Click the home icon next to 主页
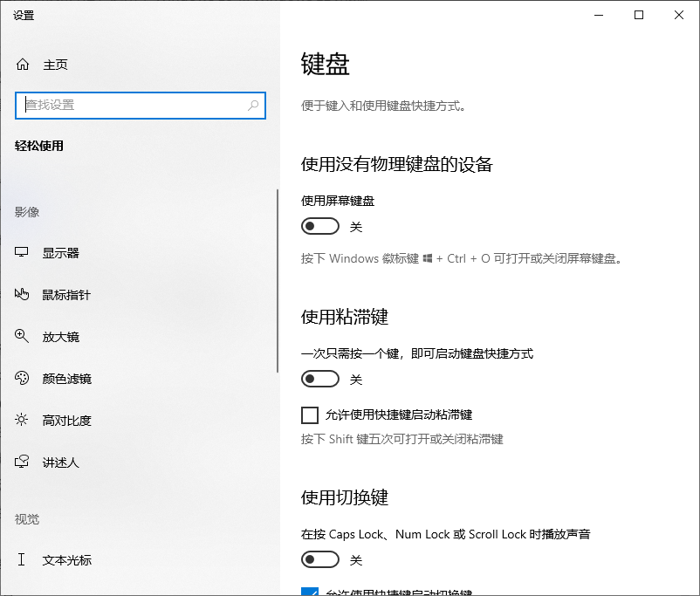This screenshot has height=596, width=700. pos(22,64)
